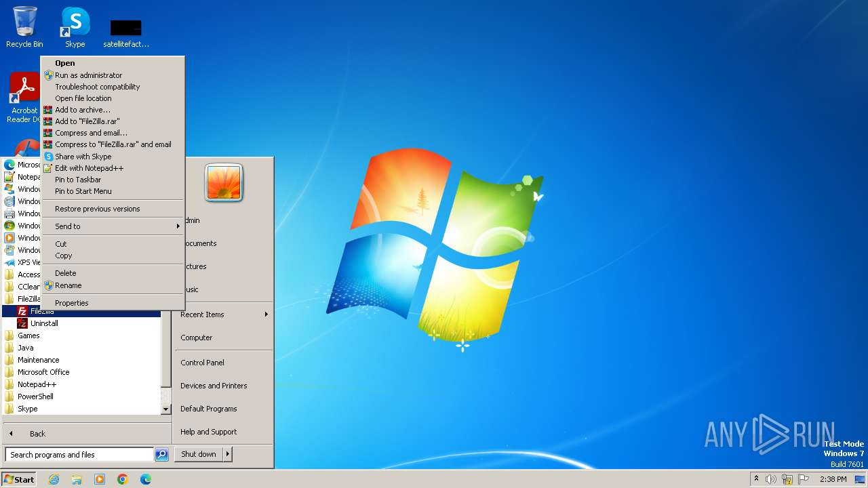Click the FileZilla Uninstall entry
Screen dimensions: 868x488
[81, 323]
